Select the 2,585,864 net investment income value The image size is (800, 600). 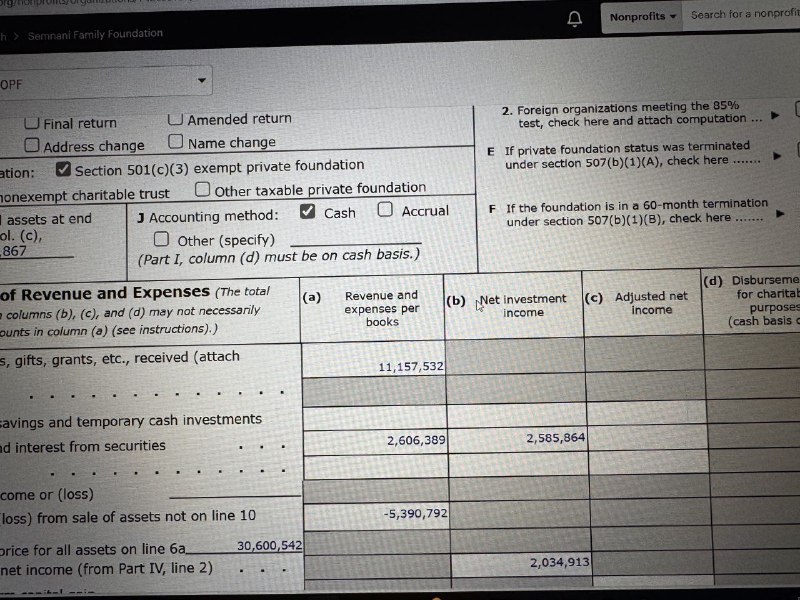[x=556, y=438]
